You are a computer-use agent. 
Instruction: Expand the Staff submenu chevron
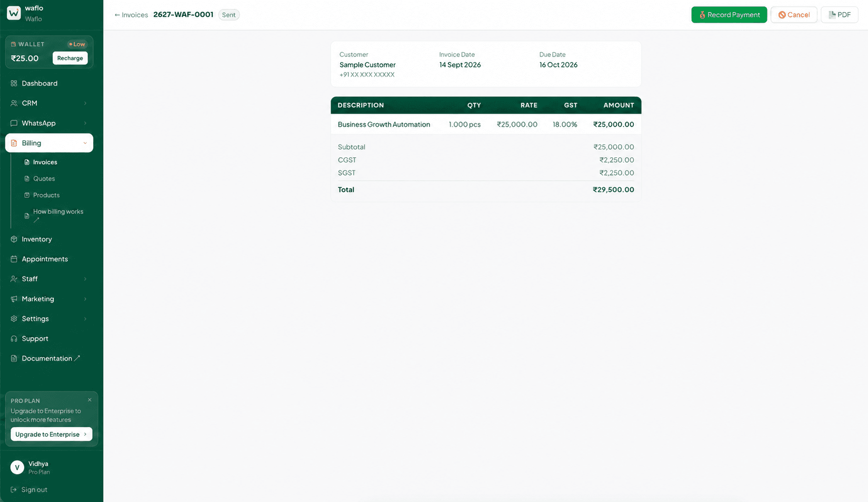pyautogui.click(x=85, y=279)
